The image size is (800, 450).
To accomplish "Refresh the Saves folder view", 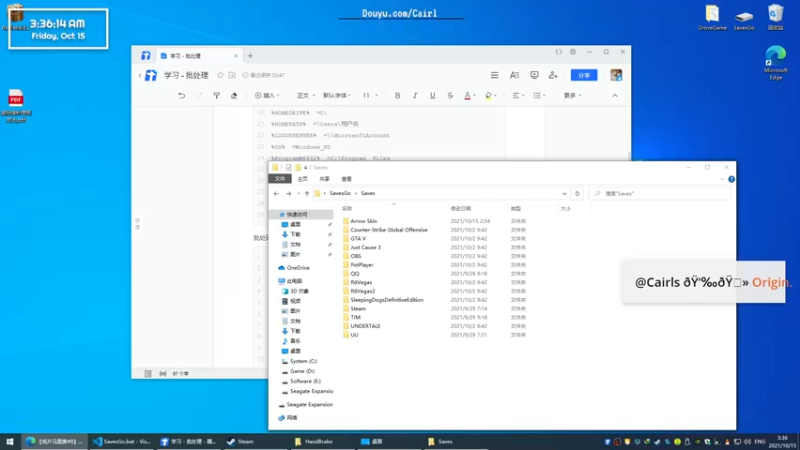I will pyautogui.click(x=577, y=193).
